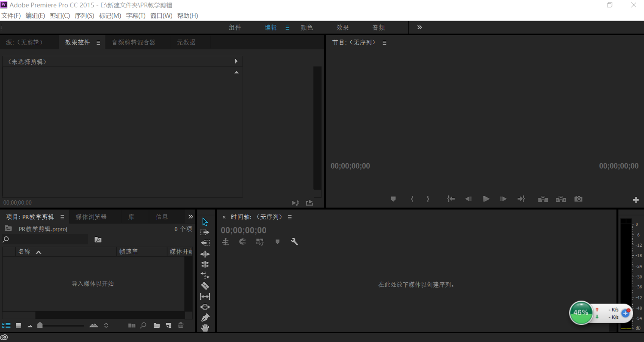Sort by the 名称 column header
Image resolution: width=644 pixels, height=342 pixels.
[24, 251]
